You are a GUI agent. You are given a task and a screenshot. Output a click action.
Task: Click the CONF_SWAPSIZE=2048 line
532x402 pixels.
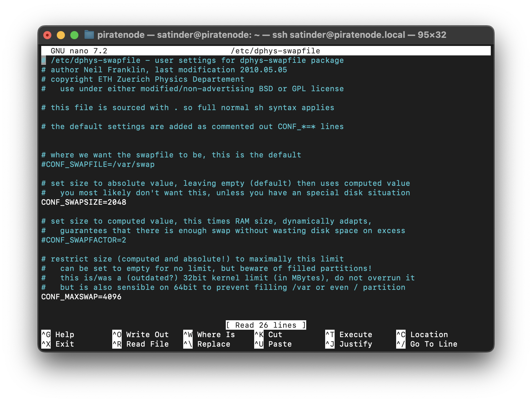click(84, 202)
